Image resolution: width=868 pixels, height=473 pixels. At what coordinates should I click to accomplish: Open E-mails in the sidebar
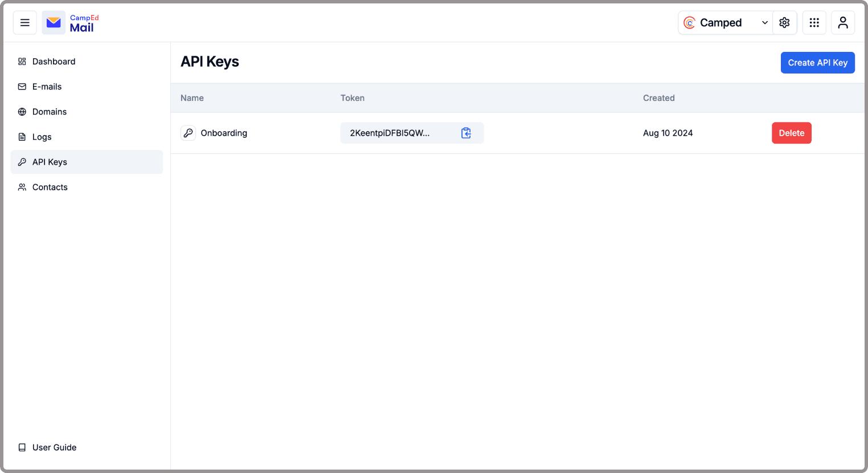(x=87, y=87)
